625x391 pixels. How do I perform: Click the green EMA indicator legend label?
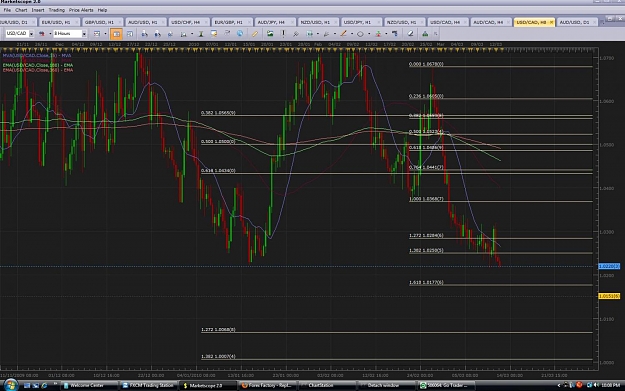pyautogui.click(x=38, y=65)
